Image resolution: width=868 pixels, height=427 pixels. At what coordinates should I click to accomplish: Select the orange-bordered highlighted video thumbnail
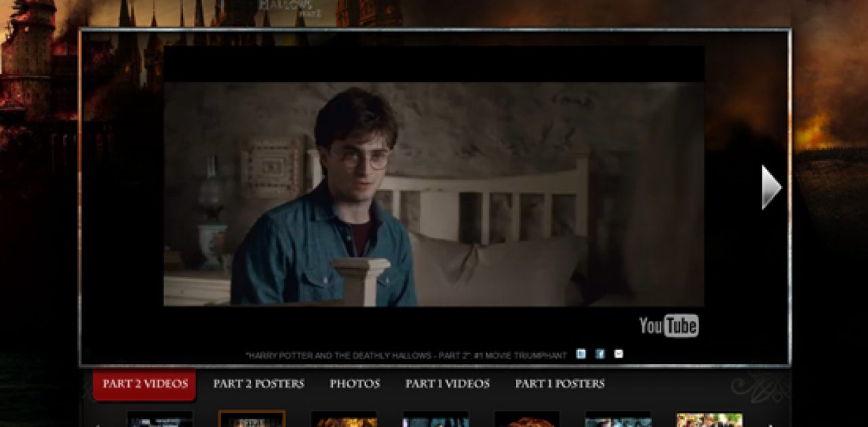coord(252,419)
